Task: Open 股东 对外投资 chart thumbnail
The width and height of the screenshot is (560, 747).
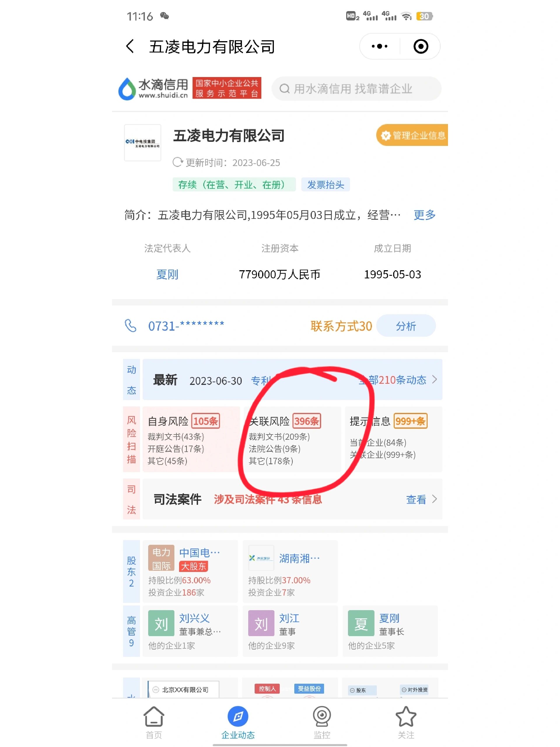Action: 390,687
